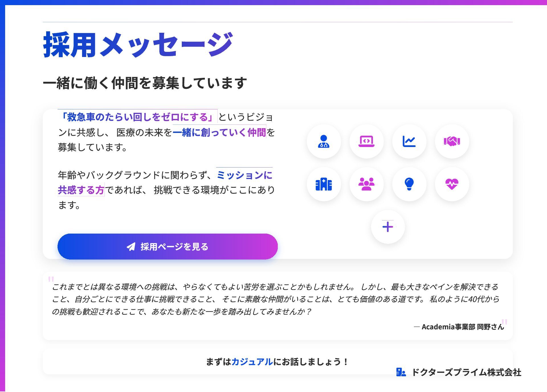Click the group of people icon

366,184
